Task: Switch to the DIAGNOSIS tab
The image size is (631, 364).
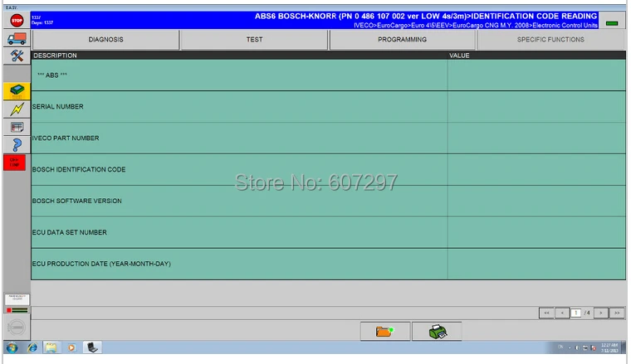Action: point(105,40)
